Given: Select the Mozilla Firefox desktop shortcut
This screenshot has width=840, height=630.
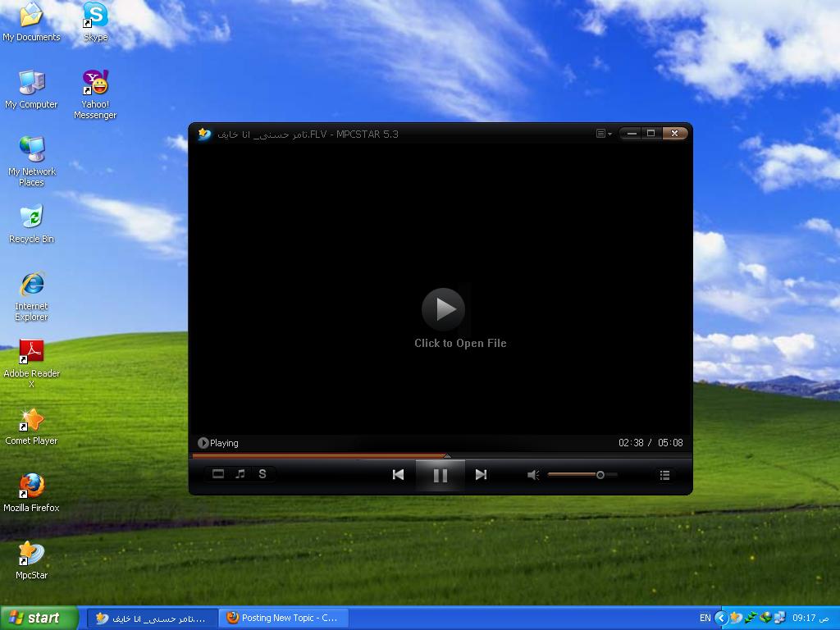Looking at the screenshot, I should [x=32, y=493].
